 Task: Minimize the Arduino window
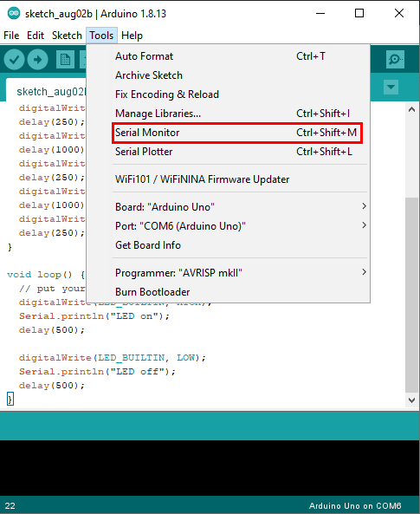click(x=320, y=14)
